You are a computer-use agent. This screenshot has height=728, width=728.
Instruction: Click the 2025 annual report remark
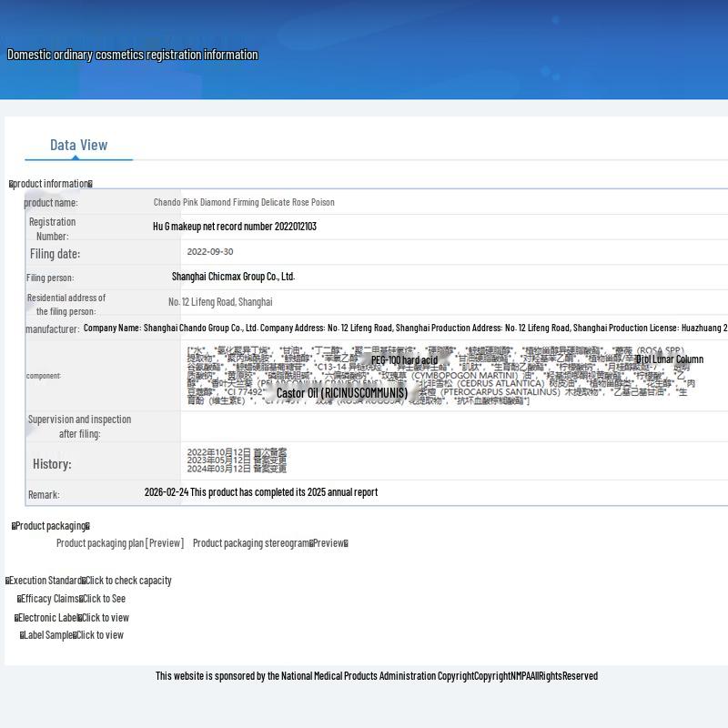(x=261, y=492)
